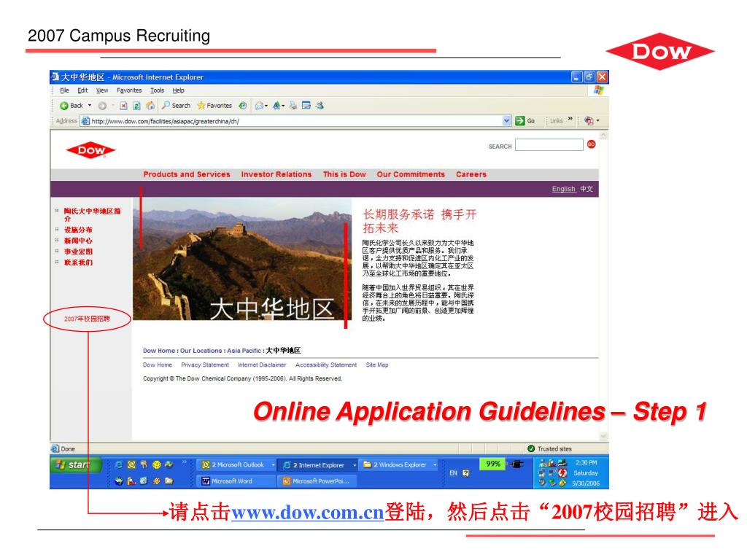The image size is (747, 560).
Task: Click the yellow smiley quick launch icon
Action: [x=156, y=464]
